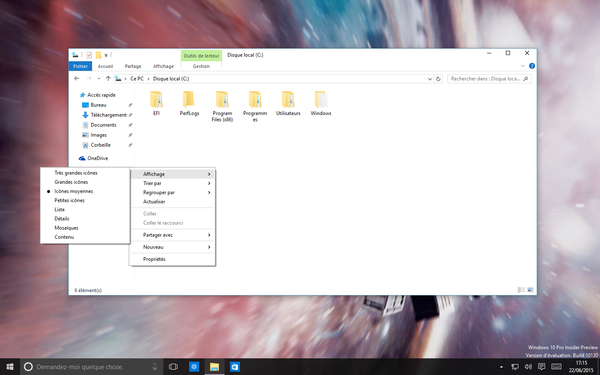The height and width of the screenshot is (375, 600).
Task: Click Cortana Demandez-moi quelque chose box
Action: (x=92, y=367)
